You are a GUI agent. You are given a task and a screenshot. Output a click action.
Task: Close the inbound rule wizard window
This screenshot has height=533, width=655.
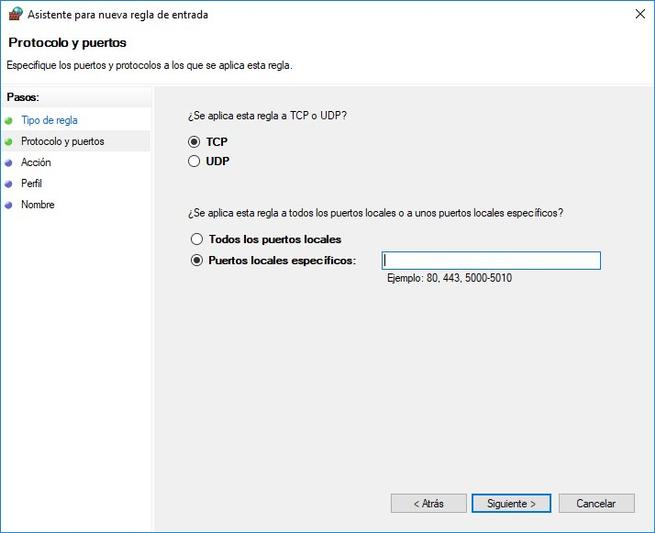tap(638, 16)
